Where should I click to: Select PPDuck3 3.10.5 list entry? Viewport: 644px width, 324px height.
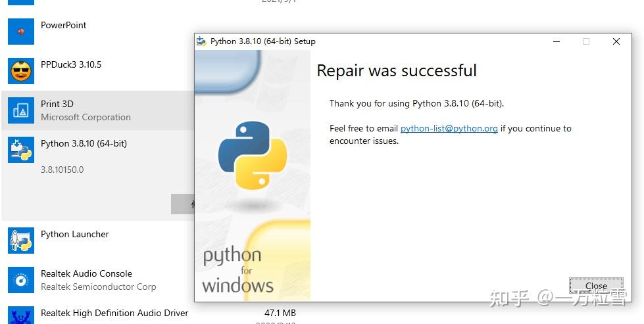[x=71, y=64]
